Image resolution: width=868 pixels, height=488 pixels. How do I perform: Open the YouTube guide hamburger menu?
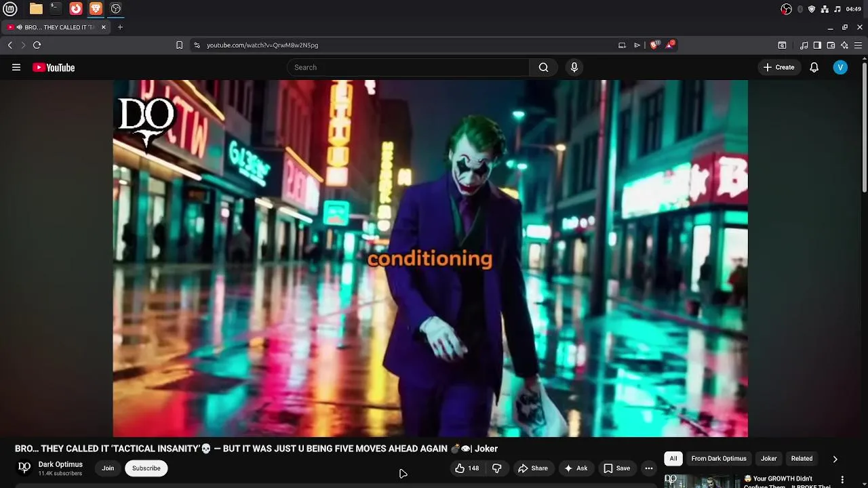16,67
